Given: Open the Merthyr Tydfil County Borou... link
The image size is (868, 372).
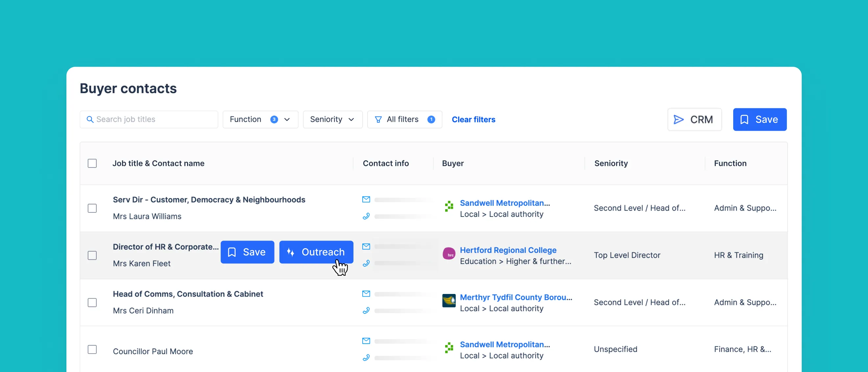Looking at the screenshot, I should click(516, 298).
